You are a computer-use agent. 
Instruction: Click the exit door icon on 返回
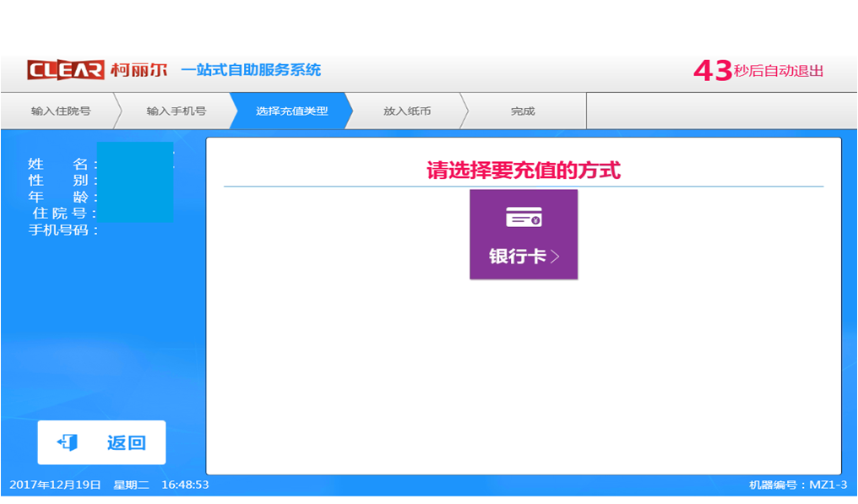[x=68, y=442]
